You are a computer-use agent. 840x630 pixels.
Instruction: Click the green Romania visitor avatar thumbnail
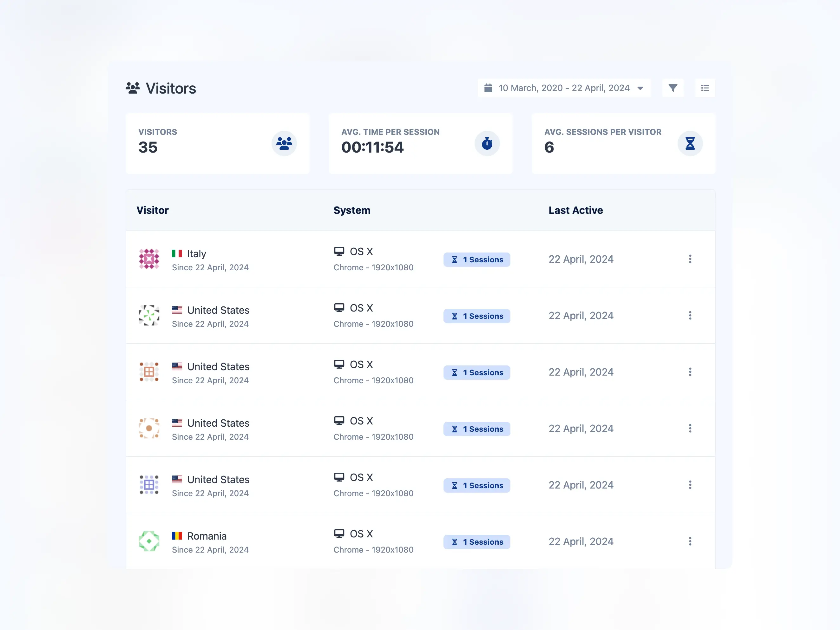(149, 541)
